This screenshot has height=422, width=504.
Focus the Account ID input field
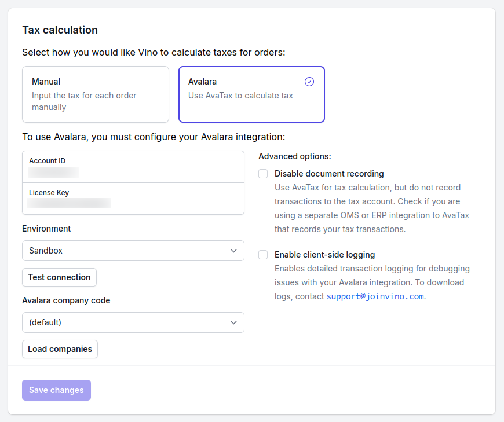(133, 171)
